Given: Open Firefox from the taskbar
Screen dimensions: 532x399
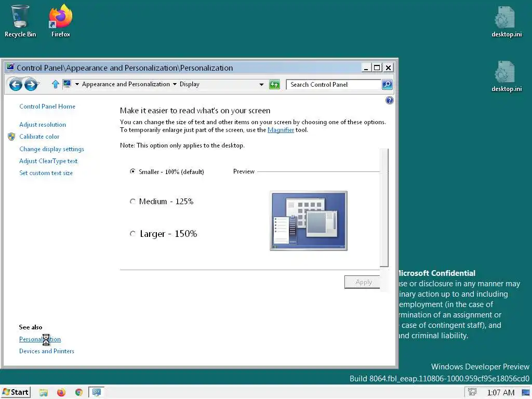Looking at the screenshot, I should click(x=61, y=393).
